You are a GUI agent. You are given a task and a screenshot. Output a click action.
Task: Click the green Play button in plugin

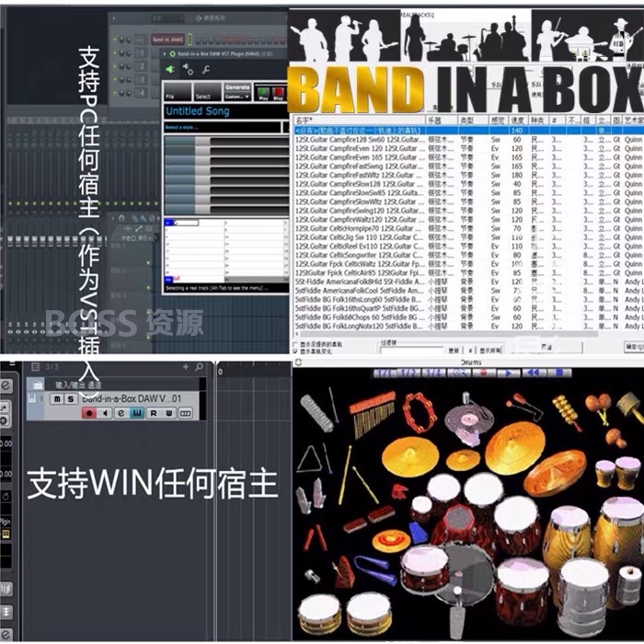[264, 92]
